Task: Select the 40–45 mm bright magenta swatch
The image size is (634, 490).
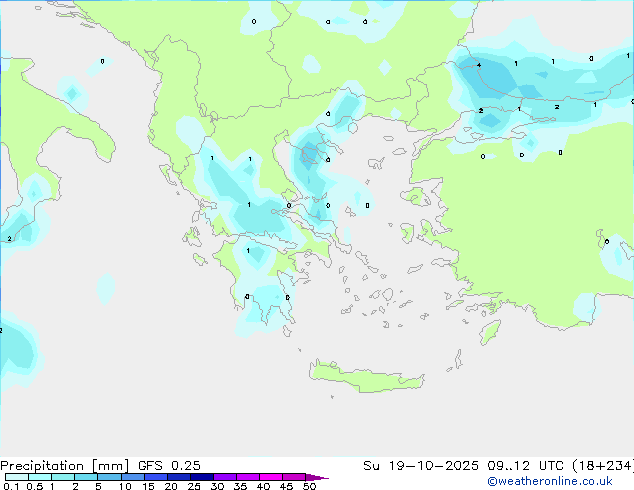Action: click(x=271, y=477)
